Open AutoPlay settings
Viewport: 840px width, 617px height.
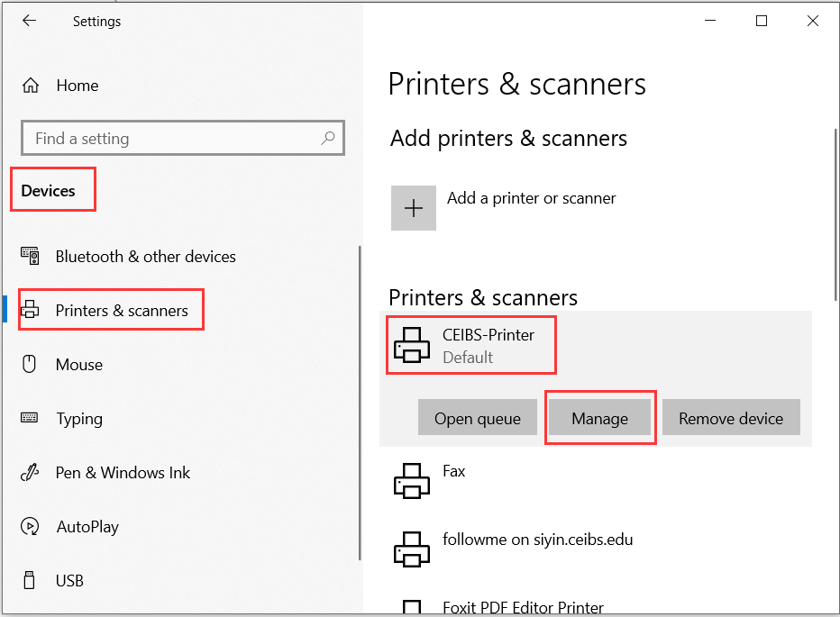tap(88, 526)
